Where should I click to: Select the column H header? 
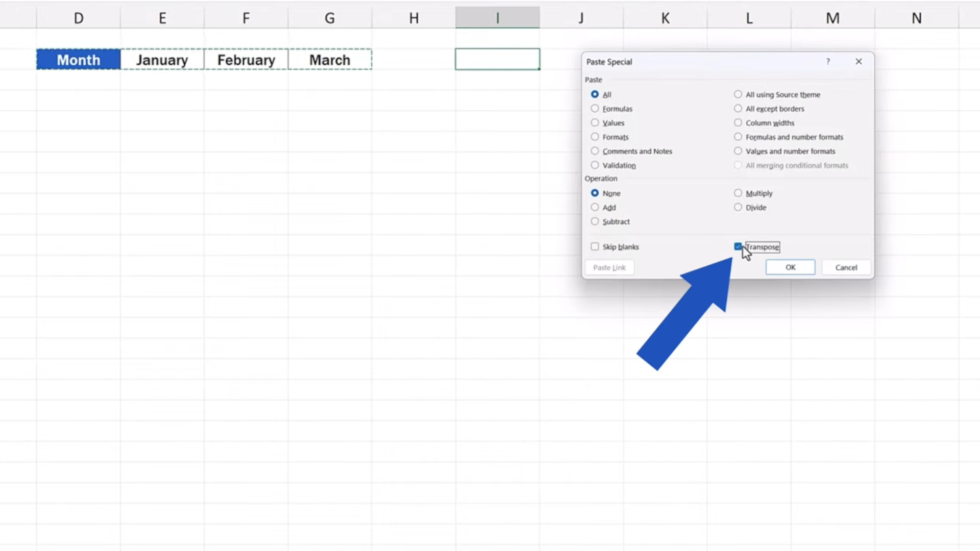pyautogui.click(x=413, y=17)
